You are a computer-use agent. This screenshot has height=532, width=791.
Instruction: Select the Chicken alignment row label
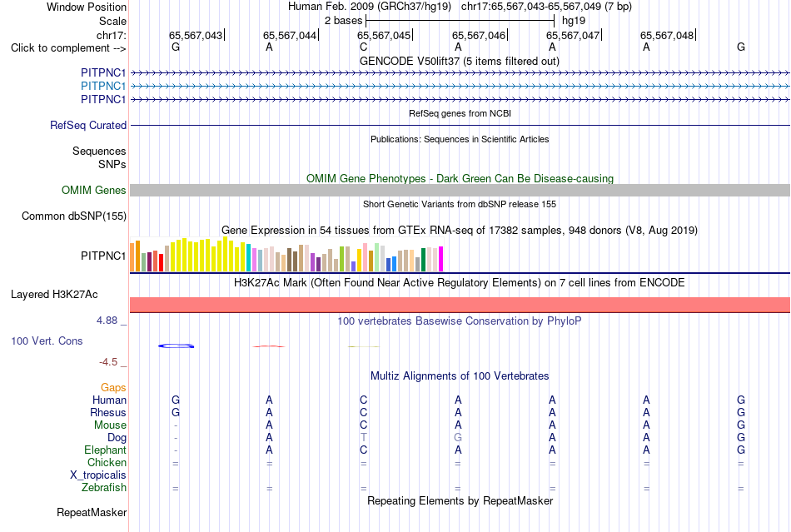tap(107, 462)
